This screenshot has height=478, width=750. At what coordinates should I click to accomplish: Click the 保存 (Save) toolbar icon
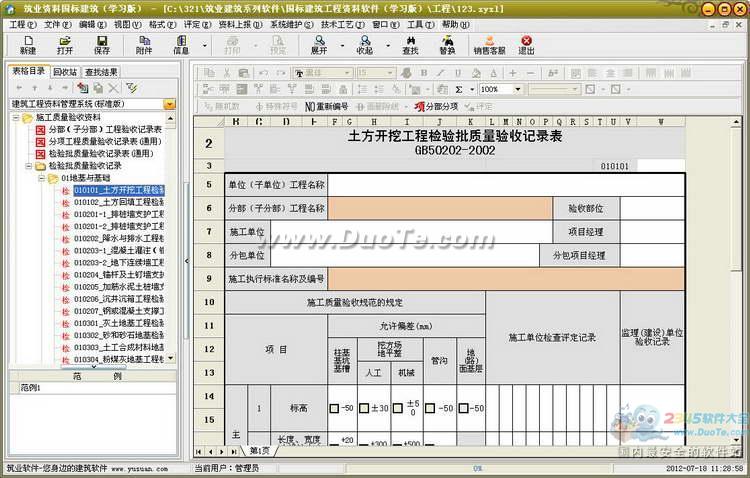pos(101,45)
